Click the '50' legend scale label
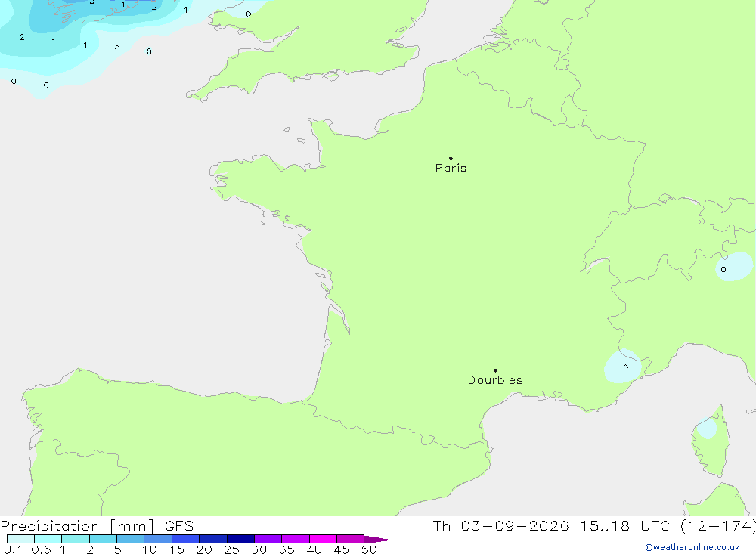This screenshot has height=554, width=756. click(x=369, y=549)
